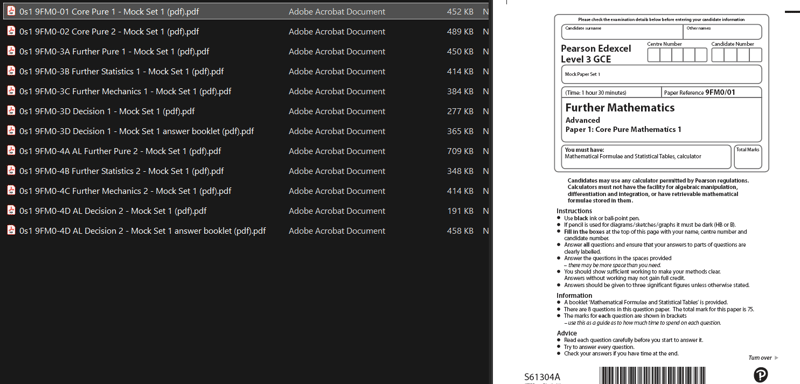
Task: Click 'Adobe Acrobat Document' type in Core Pure 1 row
Action: pyautogui.click(x=337, y=12)
